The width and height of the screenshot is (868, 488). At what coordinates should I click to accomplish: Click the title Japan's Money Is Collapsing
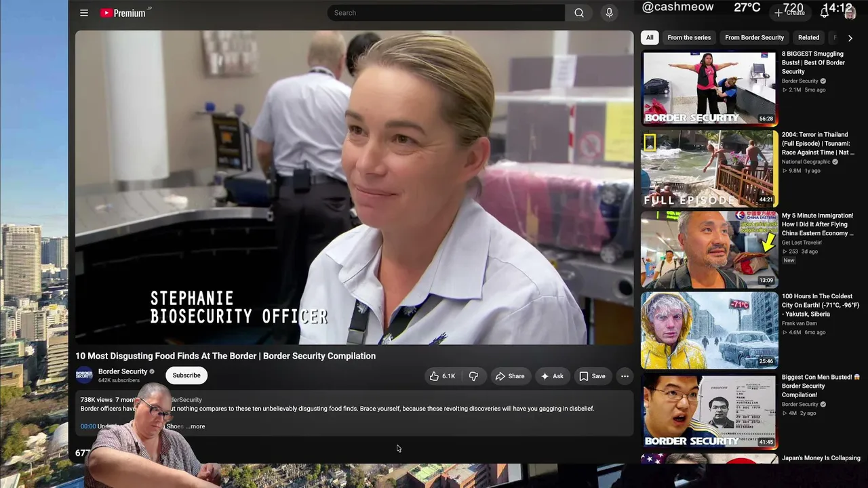pos(821,458)
